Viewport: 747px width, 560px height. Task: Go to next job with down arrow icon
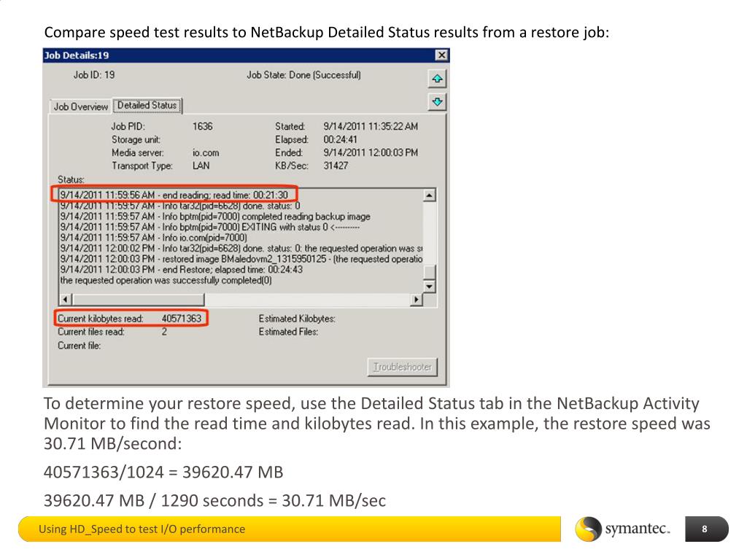(x=437, y=101)
